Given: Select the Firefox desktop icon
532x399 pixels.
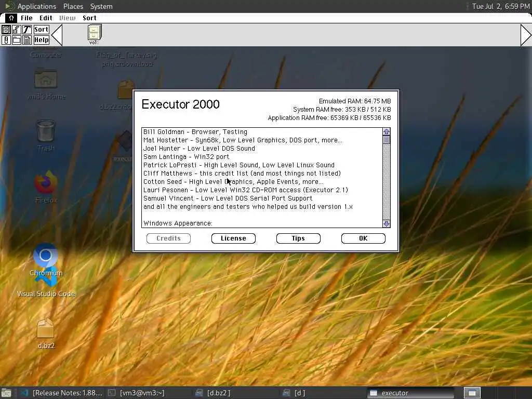Looking at the screenshot, I should [46, 187].
